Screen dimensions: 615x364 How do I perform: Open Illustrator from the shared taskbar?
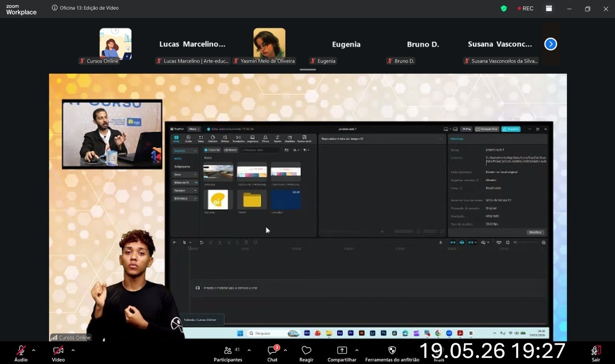[362, 333]
